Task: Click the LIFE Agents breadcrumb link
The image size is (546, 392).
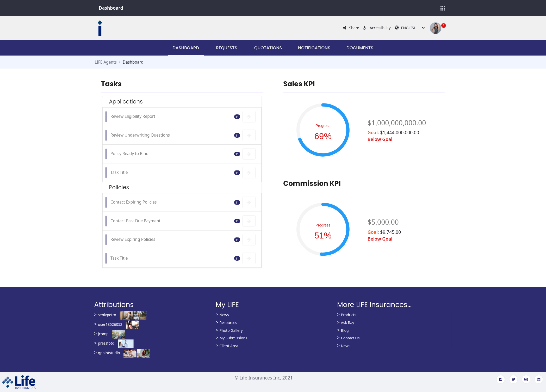Action: tap(106, 62)
